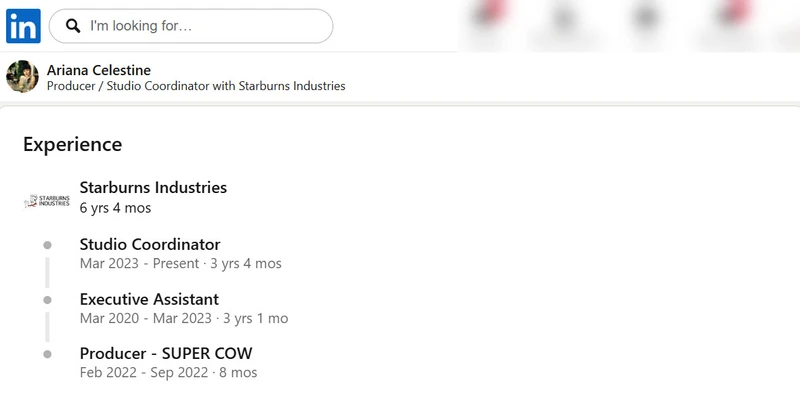Click the timeline dot beside Producer - SUPER COW
The height and width of the screenshot is (405, 800).
click(47, 354)
